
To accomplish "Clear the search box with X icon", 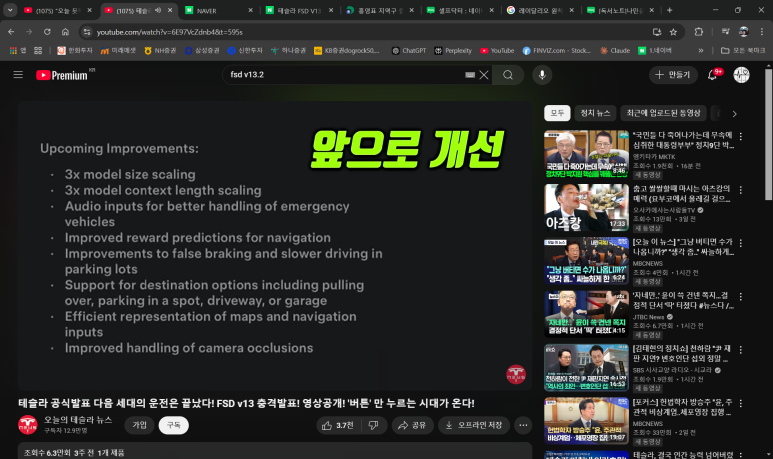I will tap(484, 75).
